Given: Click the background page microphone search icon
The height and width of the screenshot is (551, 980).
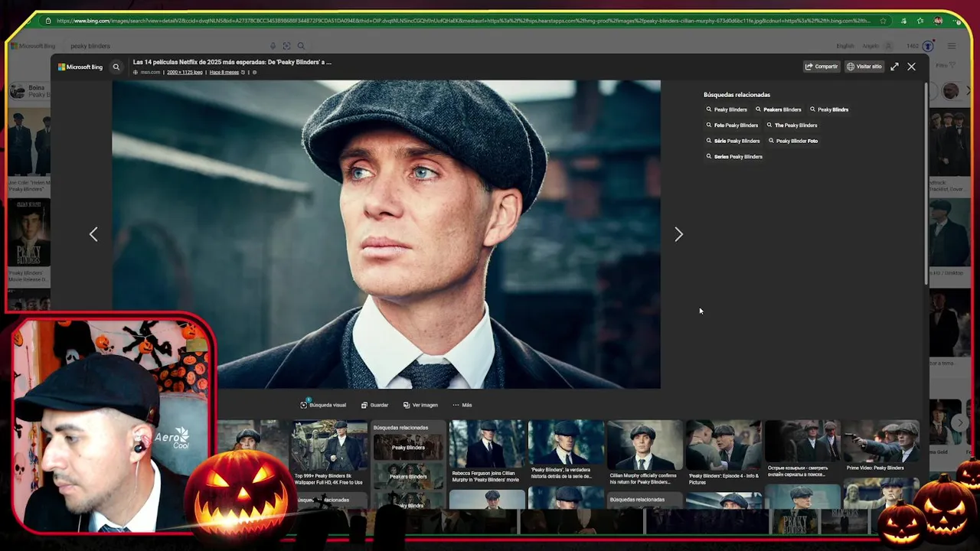Looking at the screenshot, I should [x=273, y=46].
